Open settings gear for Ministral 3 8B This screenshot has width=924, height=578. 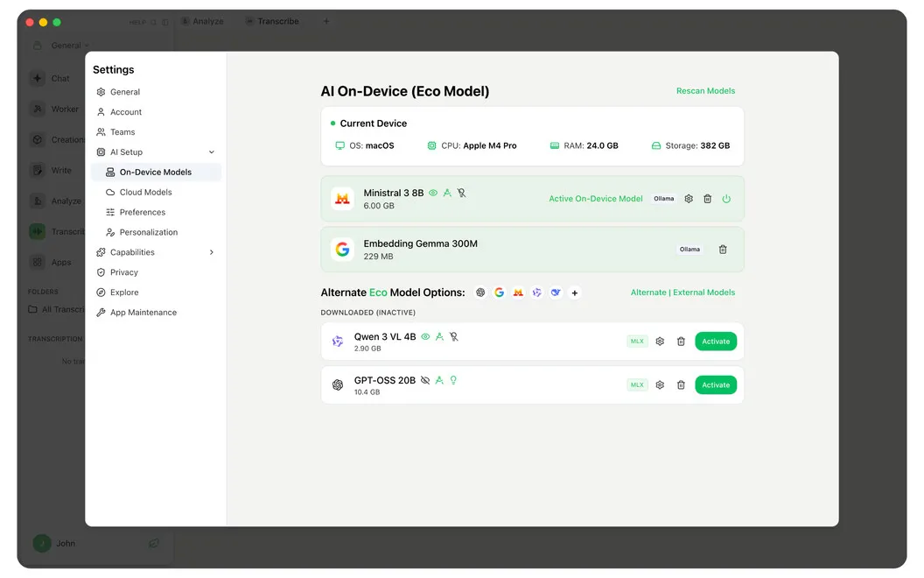689,199
